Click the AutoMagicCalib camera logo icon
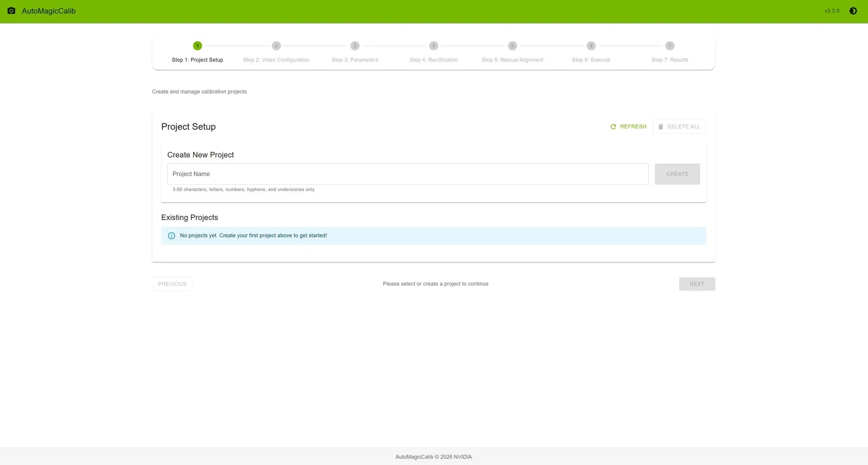This screenshot has width=868, height=465. tap(11, 11)
